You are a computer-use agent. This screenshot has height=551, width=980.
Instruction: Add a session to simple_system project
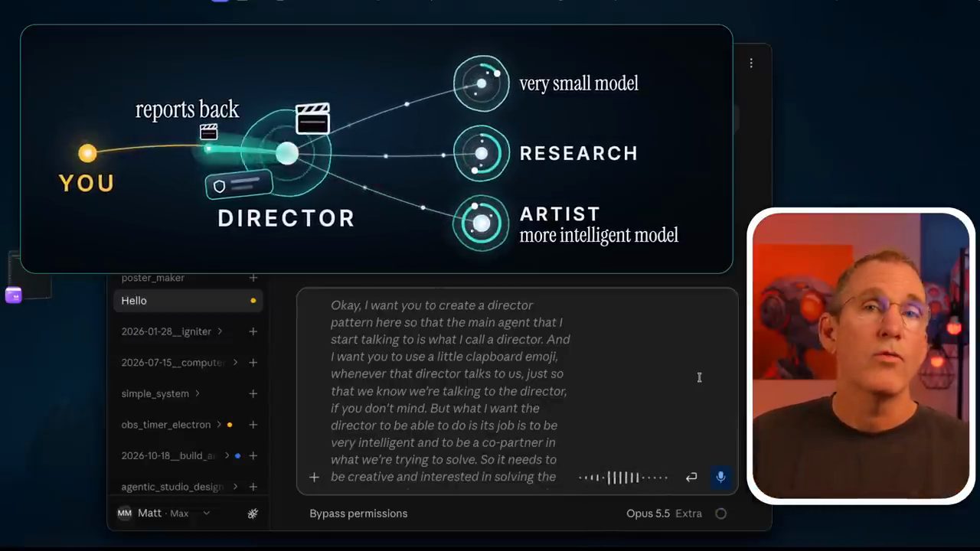pyautogui.click(x=253, y=393)
